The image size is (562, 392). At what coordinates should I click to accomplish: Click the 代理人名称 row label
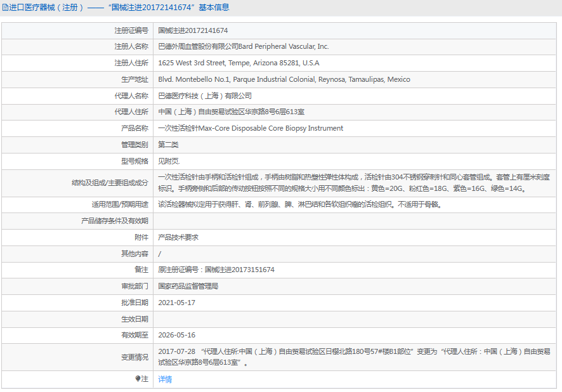click(x=131, y=96)
